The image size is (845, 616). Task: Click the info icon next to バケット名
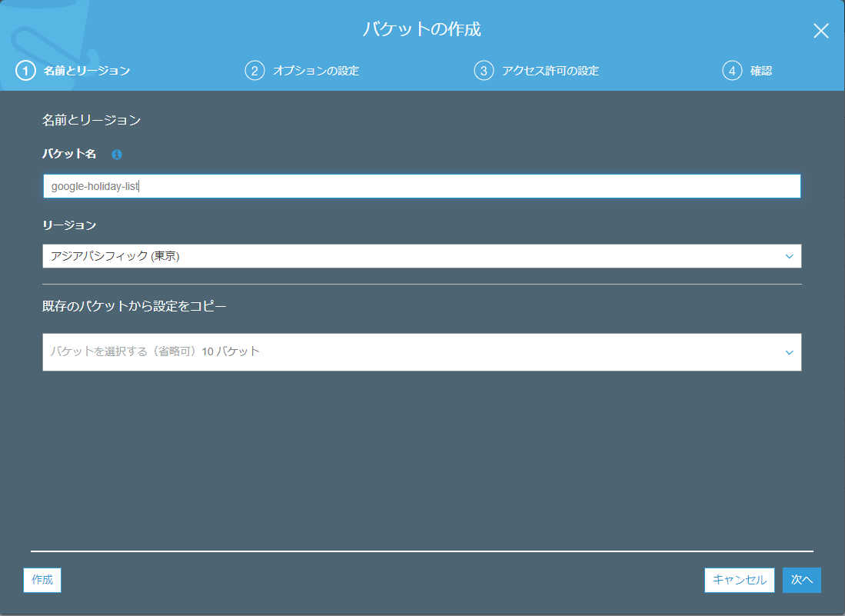tap(116, 155)
